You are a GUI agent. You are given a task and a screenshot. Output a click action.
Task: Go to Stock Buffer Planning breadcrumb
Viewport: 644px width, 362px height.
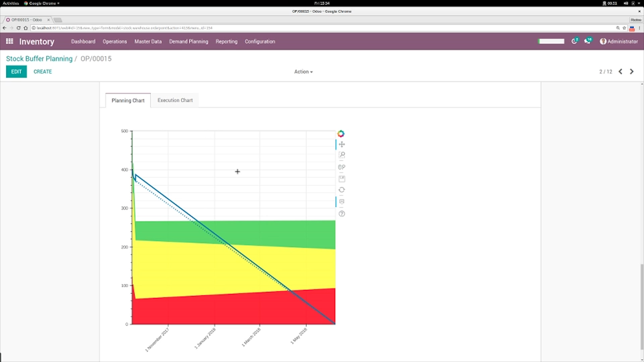click(39, 59)
